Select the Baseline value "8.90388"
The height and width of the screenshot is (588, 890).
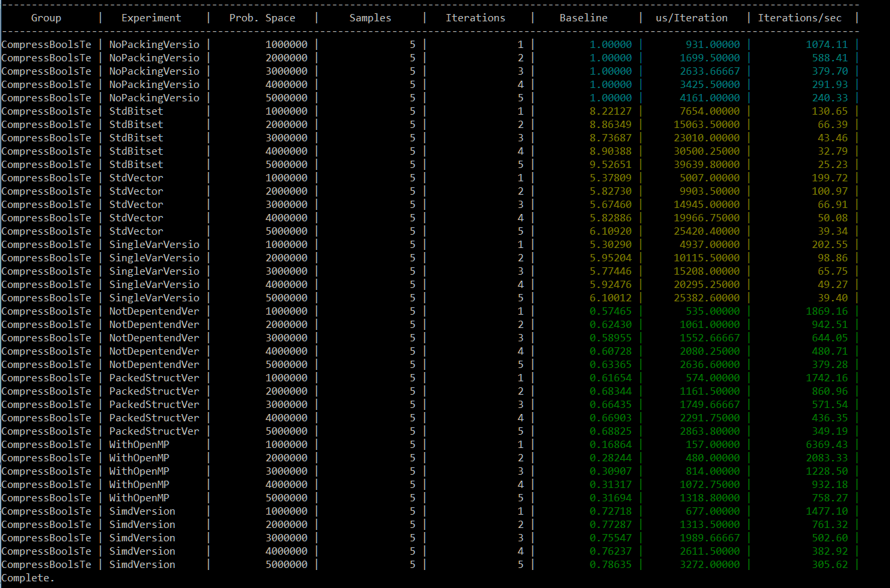[x=610, y=151]
